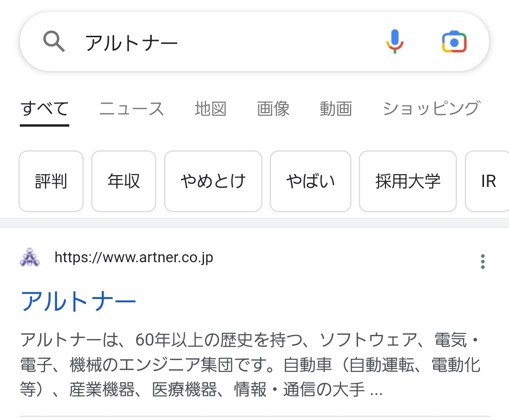This screenshot has width=509, height=420.
Task: Open the 動画 tab
Action: click(x=336, y=109)
